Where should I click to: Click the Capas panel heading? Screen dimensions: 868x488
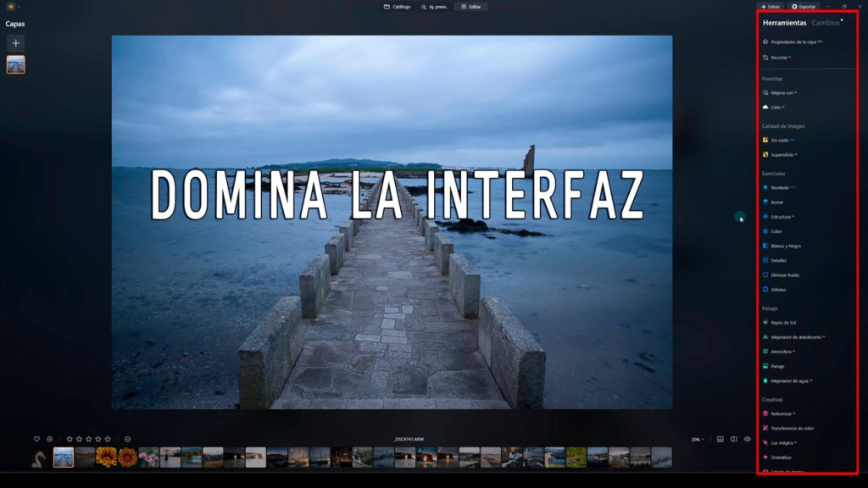15,24
